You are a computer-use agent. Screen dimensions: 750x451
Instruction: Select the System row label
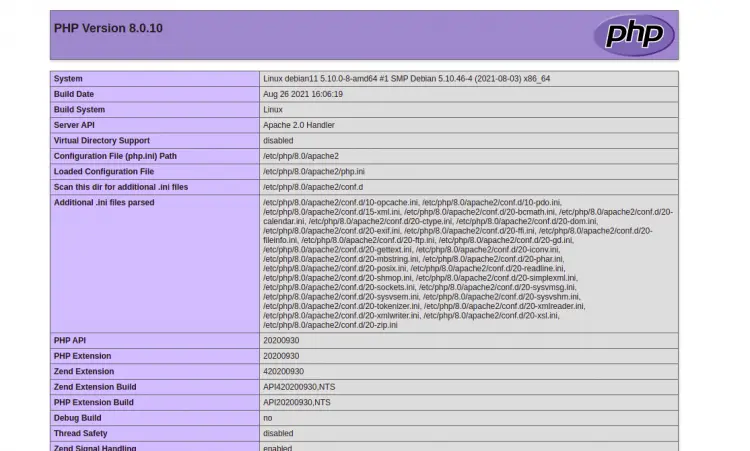coord(69,79)
